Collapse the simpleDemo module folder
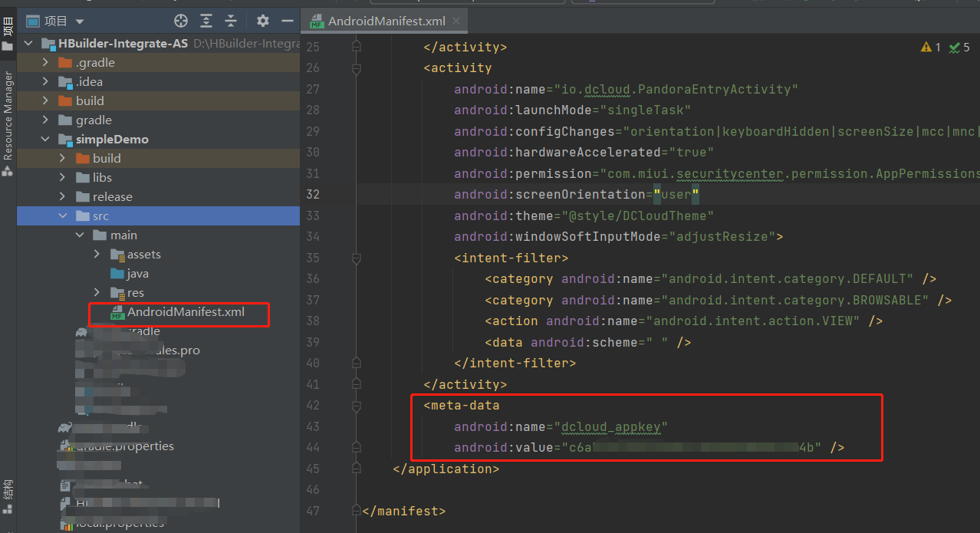Viewport: 980px width, 533px height. point(46,140)
